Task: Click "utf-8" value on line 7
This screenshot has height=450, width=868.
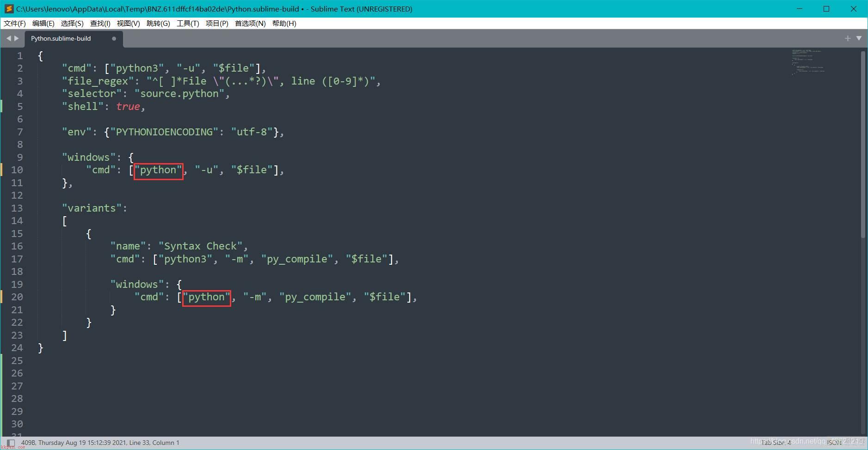Action: [252, 132]
